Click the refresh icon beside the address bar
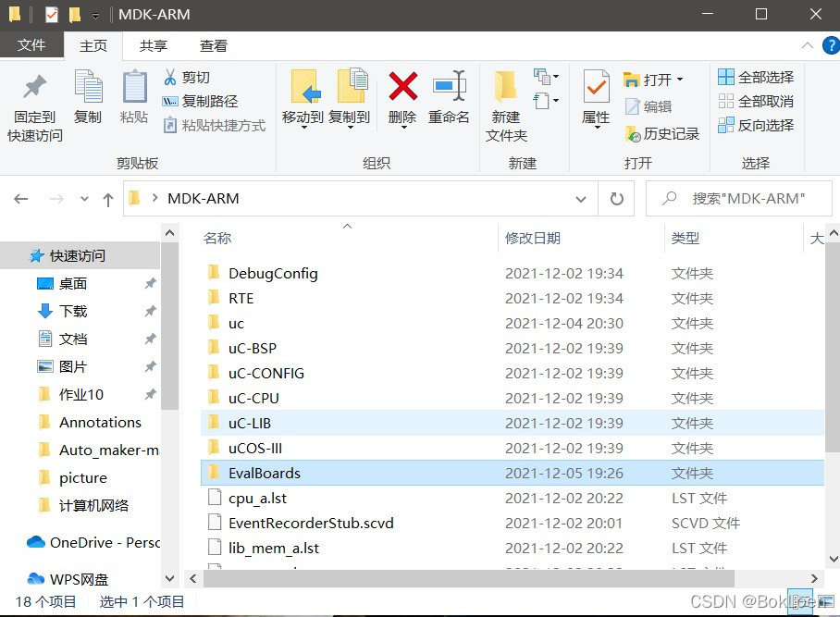The width and height of the screenshot is (840, 617). tap(616, 198)
